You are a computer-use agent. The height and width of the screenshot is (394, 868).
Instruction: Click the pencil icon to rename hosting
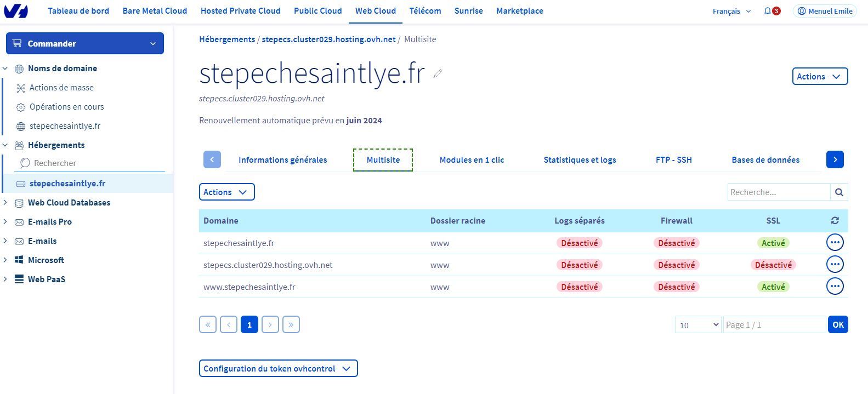tap(438, 73)
